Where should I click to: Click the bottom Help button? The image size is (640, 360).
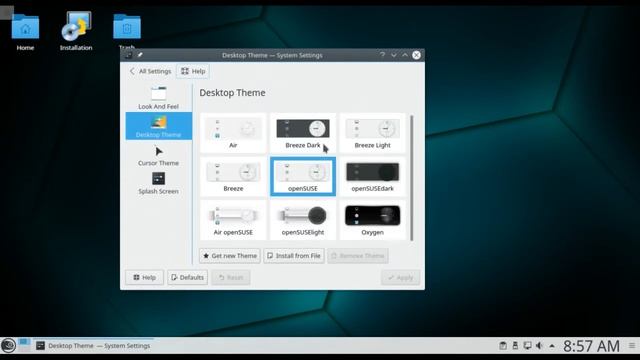click(x=144, y=278)
